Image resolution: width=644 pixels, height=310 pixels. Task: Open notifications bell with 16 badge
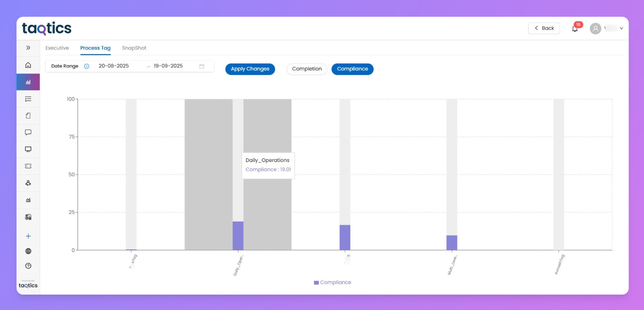(x=575, y=28)
